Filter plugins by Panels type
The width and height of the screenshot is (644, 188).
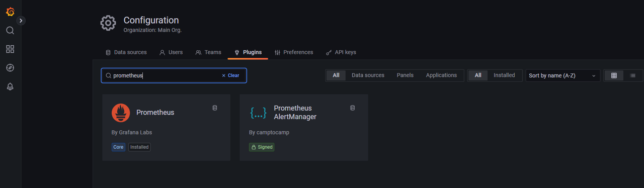405,75
